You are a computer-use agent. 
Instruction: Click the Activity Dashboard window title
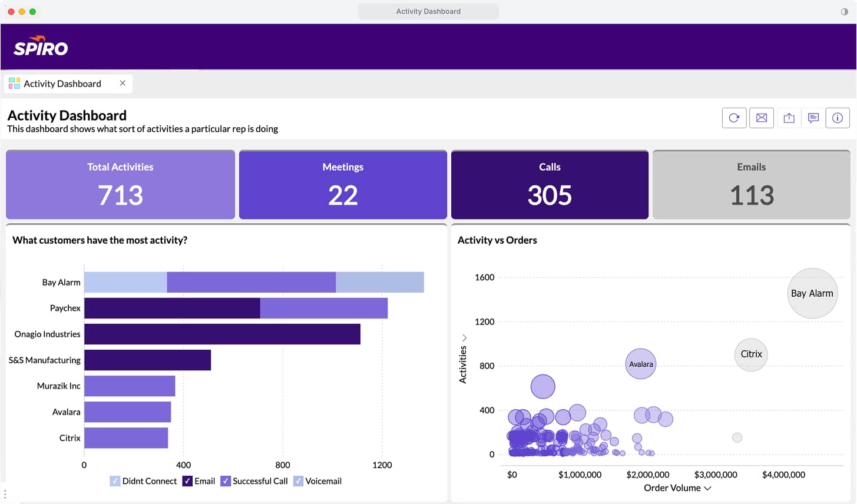point(428,11)
